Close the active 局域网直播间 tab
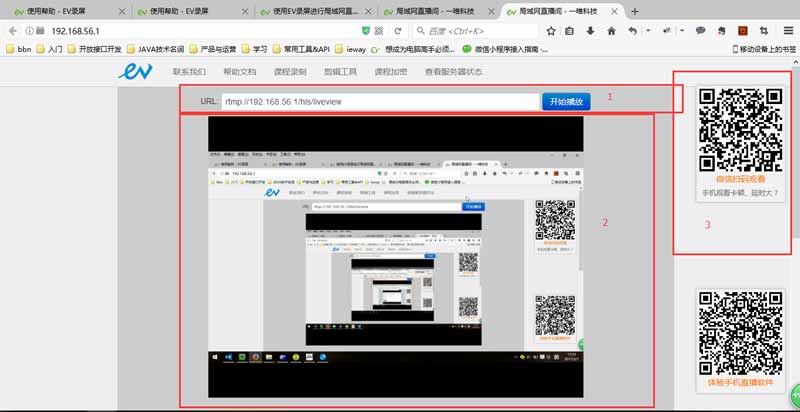The height and width of the screenshot is (412, 800). click(615, 11)
